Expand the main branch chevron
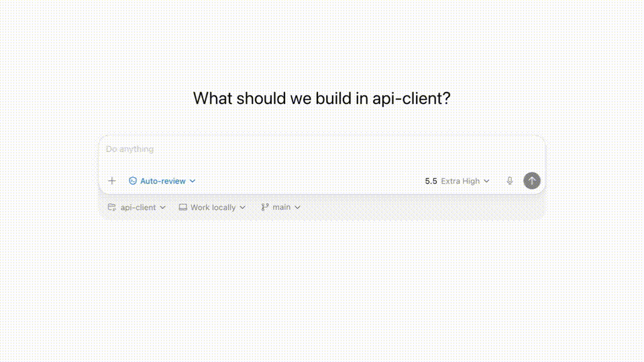 297,207
